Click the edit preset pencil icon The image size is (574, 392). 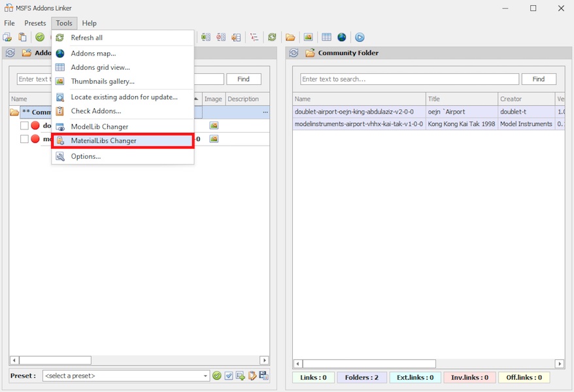pos(252,376)
